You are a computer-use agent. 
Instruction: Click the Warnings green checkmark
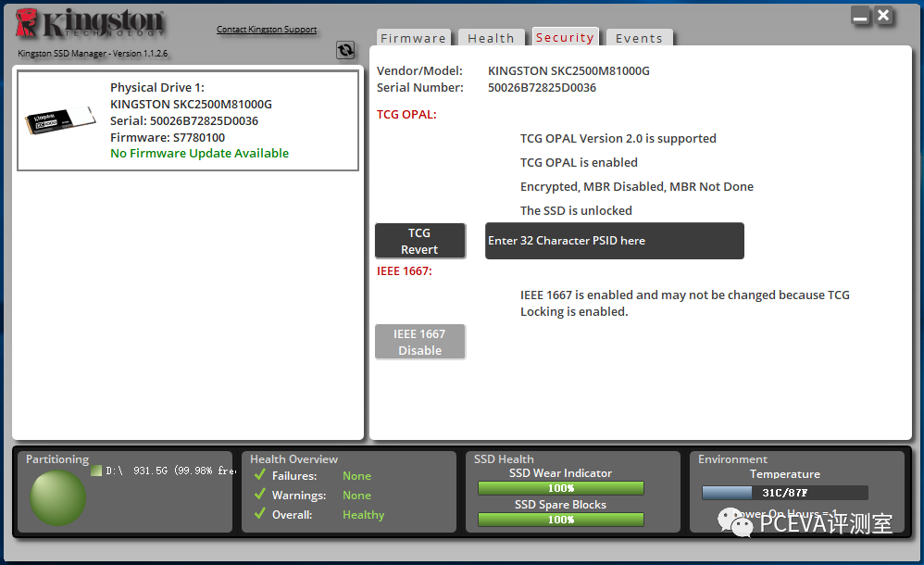point(260,495)
